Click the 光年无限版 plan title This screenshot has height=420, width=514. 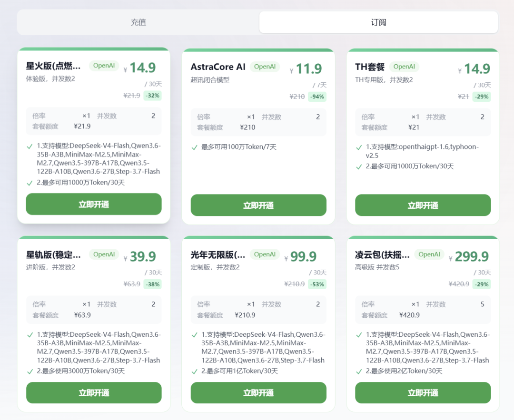(x=218, y=254)
